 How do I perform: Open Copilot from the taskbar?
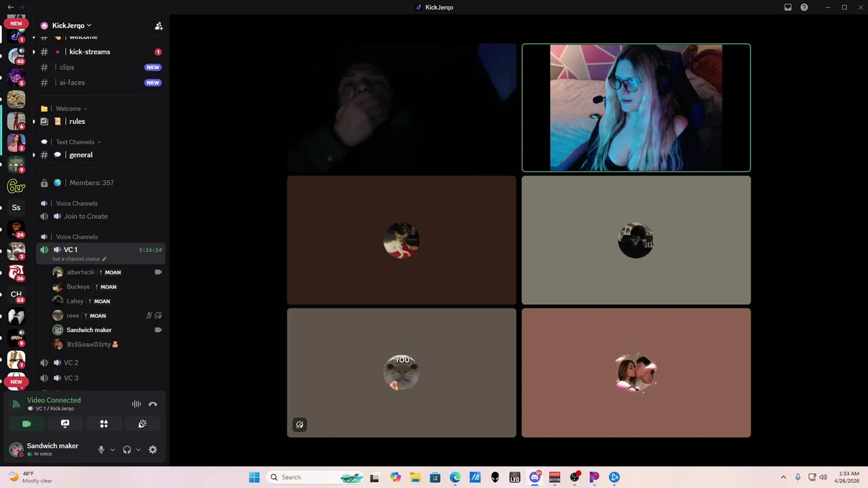click(395, 477)
